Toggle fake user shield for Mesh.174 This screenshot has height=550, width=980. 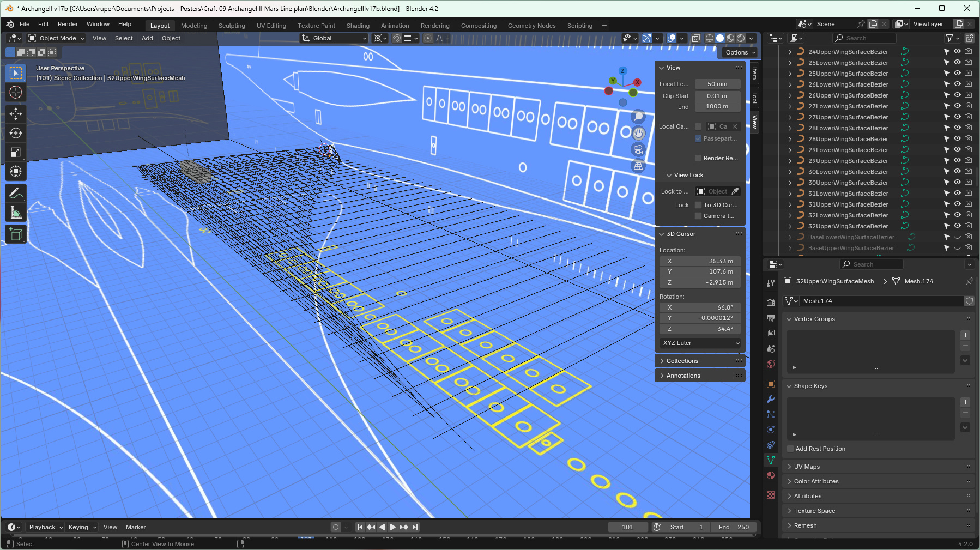point(969,301)
